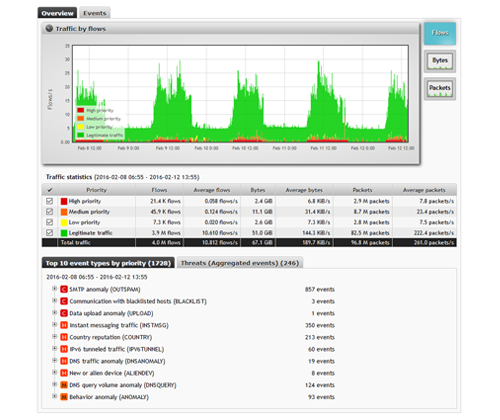Switch to the Events tab
Screen dimensions: 500x420
tap(95, 13)
